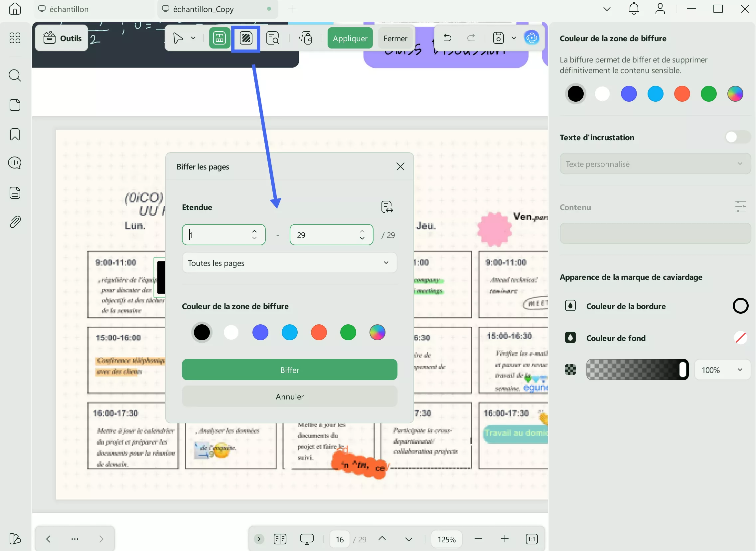
Task: Undo the last action
Action: (448, 37)
